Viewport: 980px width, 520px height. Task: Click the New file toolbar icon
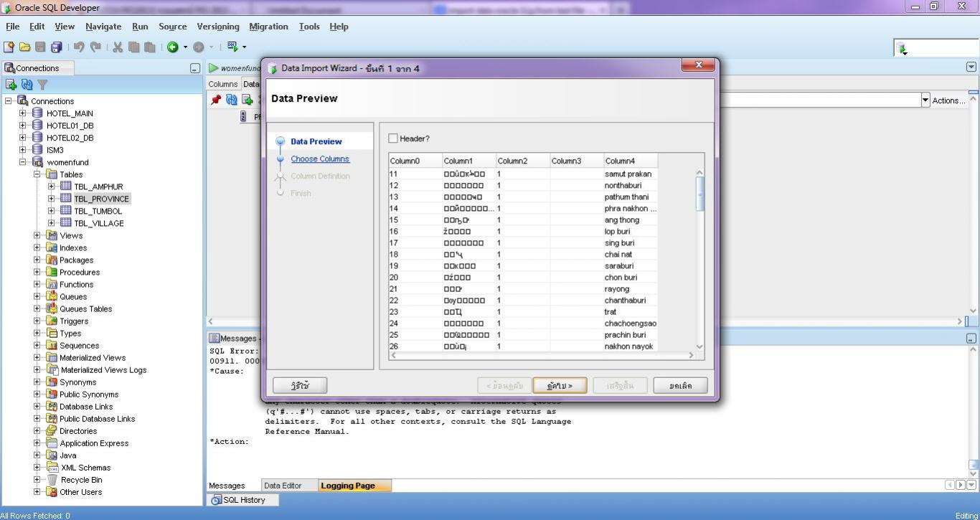pos(9,47)
